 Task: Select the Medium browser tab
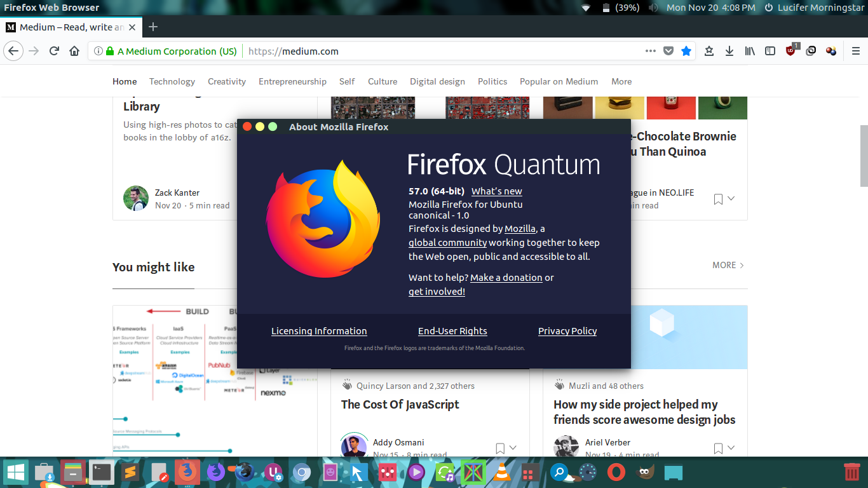[71, 27]
